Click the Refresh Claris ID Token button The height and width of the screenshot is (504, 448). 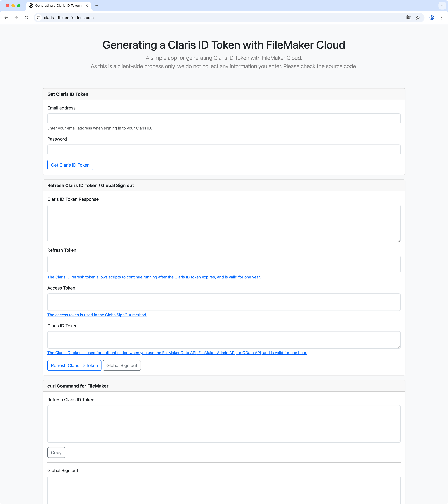click(74, 365)
